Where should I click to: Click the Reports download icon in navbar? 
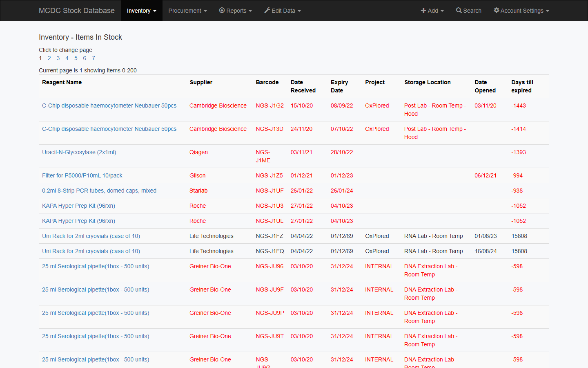(222, 10)
